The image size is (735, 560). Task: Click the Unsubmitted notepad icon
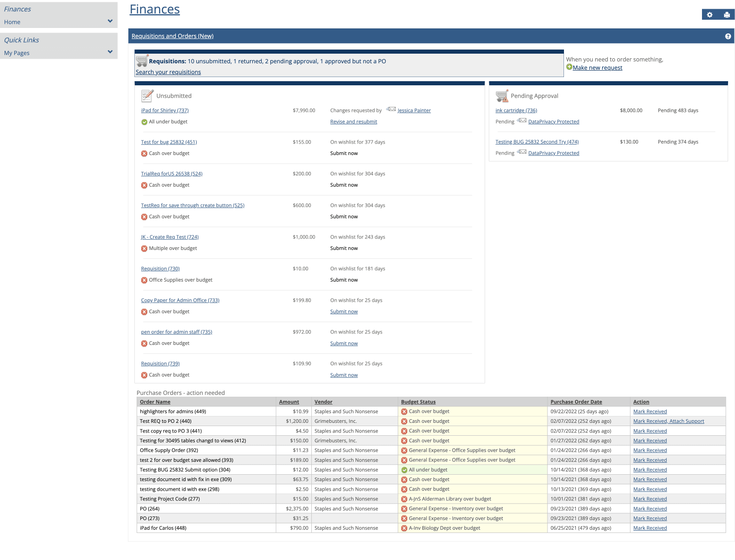(x=147, y=95)
